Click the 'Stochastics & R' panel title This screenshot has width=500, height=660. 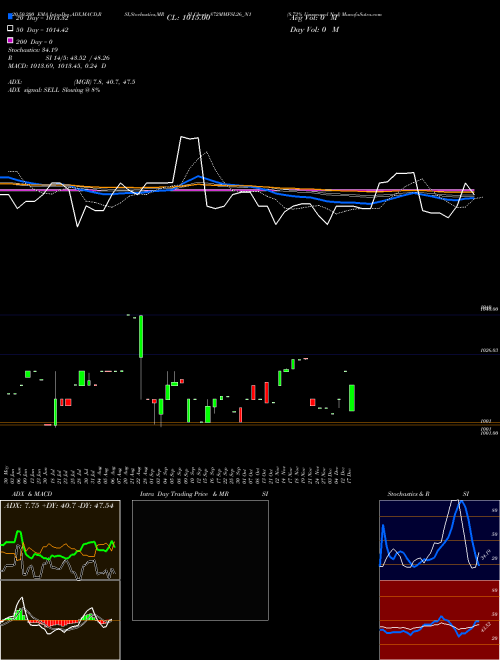[408, 494]
